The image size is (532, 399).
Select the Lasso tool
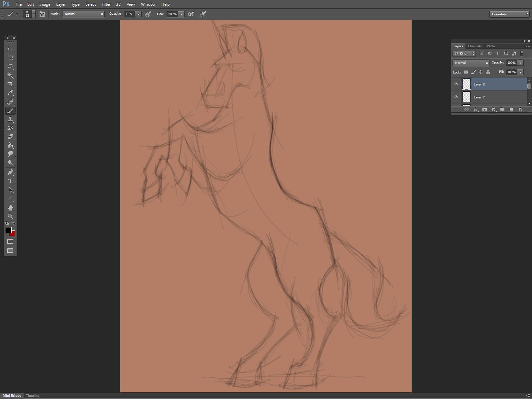10,66
